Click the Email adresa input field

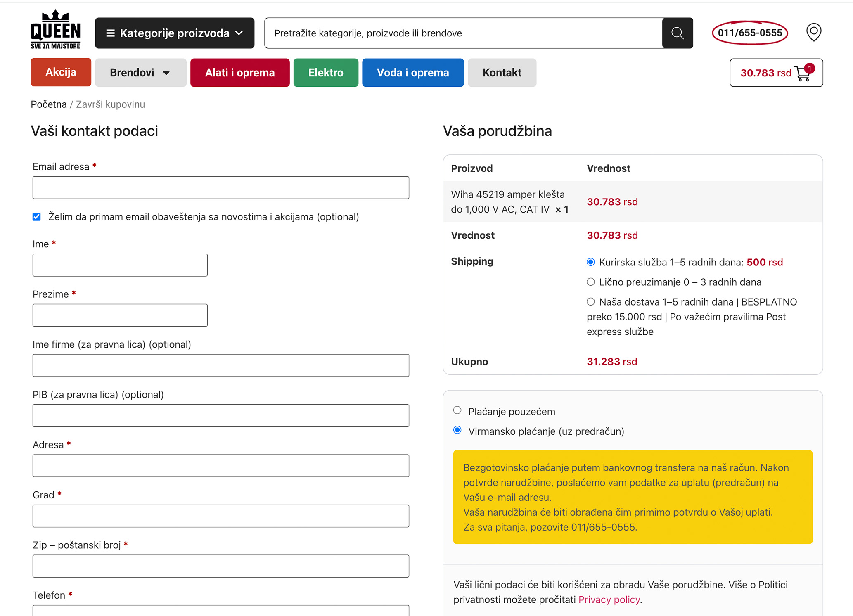[x=220, y=188]
